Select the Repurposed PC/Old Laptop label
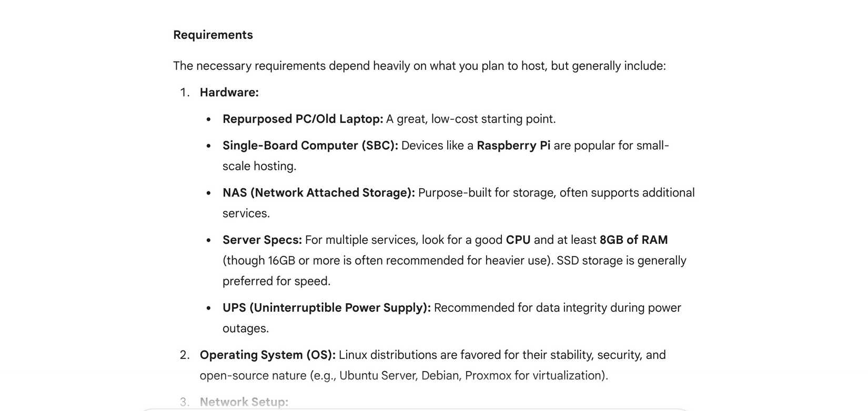The width and height of the screenshot is (868, 411). [302, 119]
